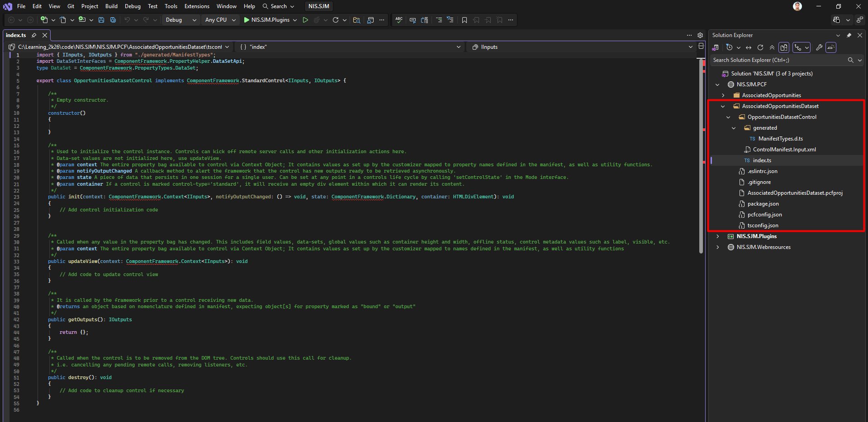Expand the NIS.SJM.Plugins project node

pyautogui.click(x=718, y=236)
